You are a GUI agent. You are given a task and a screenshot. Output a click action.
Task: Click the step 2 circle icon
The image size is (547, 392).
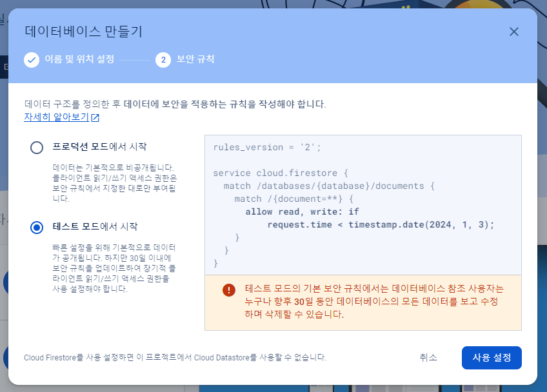click(163, 60)
